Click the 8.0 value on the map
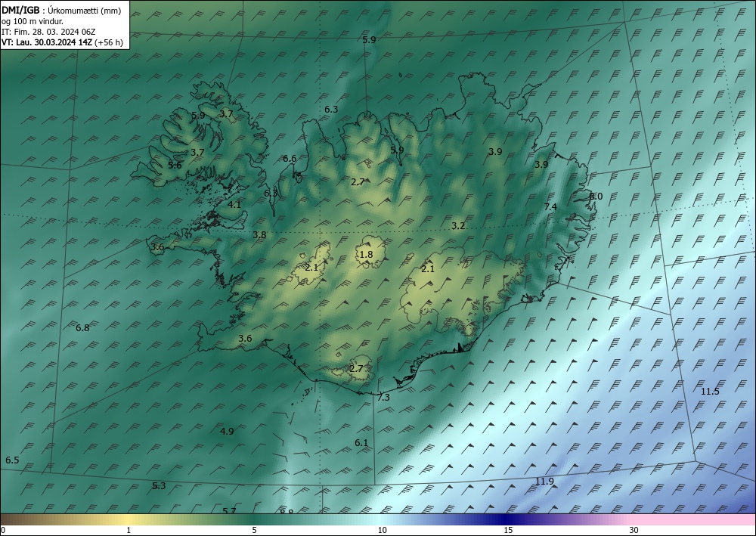The height and width of the screenshot is (536, 756). pyautogui.click(x=596, y=196)
